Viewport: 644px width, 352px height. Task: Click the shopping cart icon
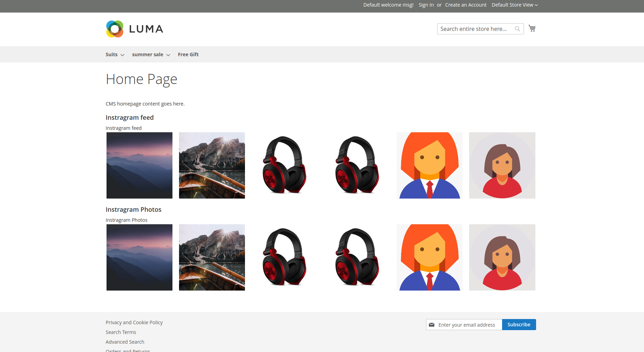tap(532, 28)
